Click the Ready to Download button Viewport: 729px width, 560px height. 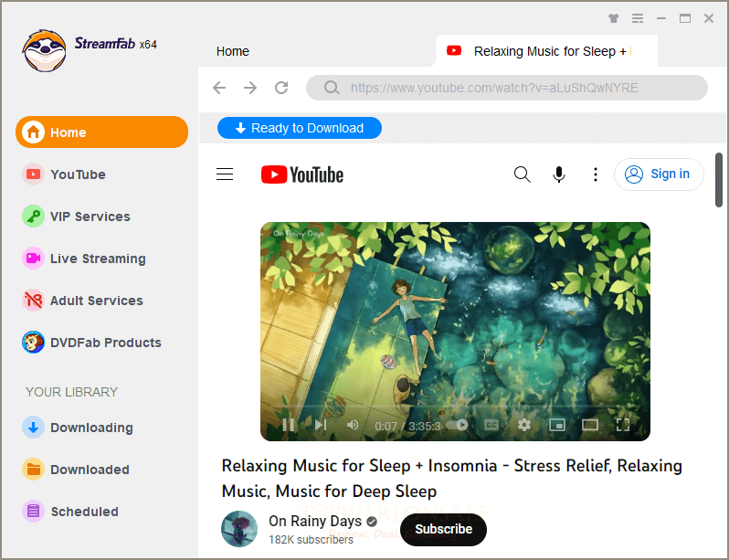[300, 128]
